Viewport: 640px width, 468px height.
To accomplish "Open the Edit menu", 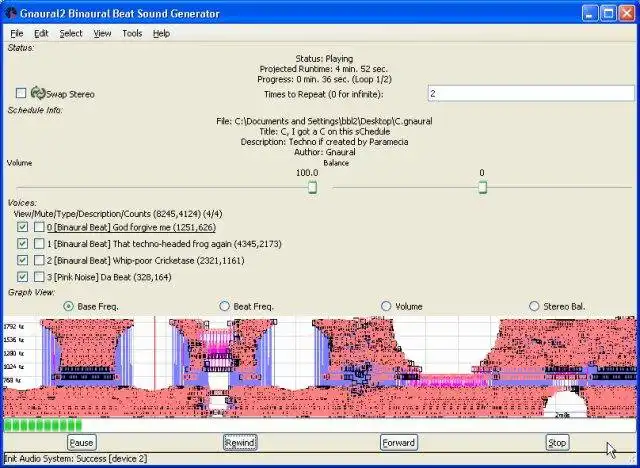I will click(41, 33).
